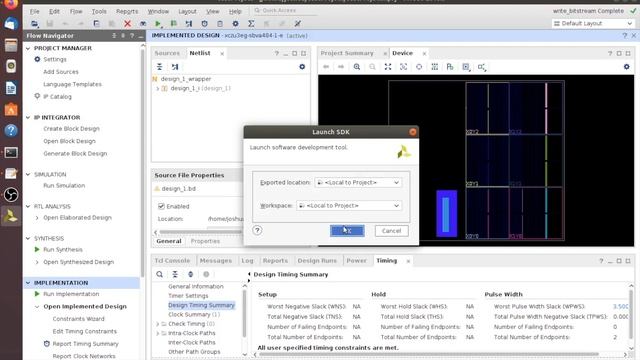The image size is (640, 360).
Task: Expand the design_1_i netlist node
Action: click(x=158, y=89)
